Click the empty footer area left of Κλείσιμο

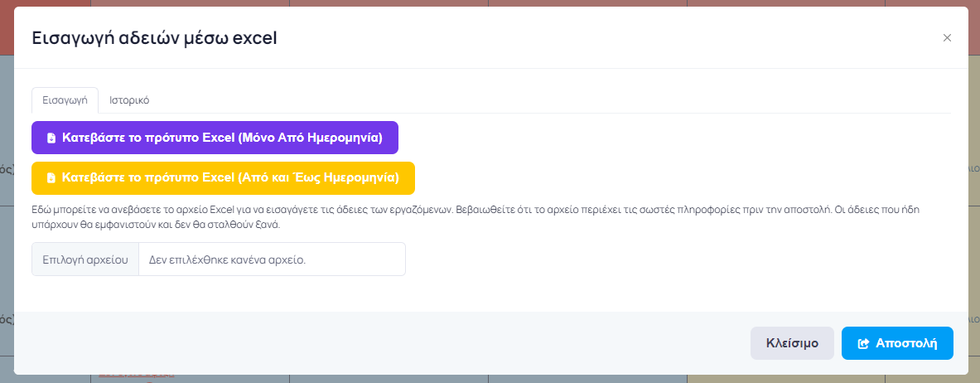373,343
